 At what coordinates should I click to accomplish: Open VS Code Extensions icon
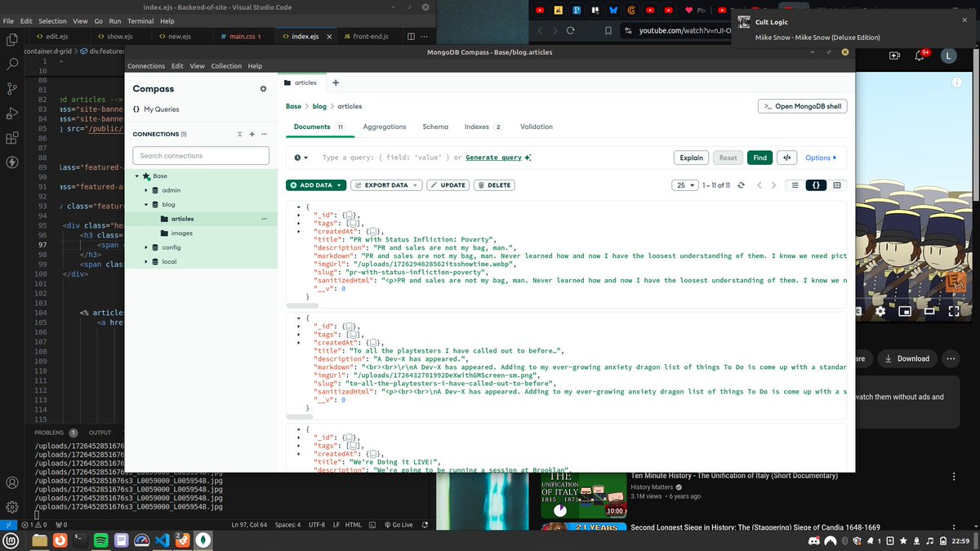12,138
